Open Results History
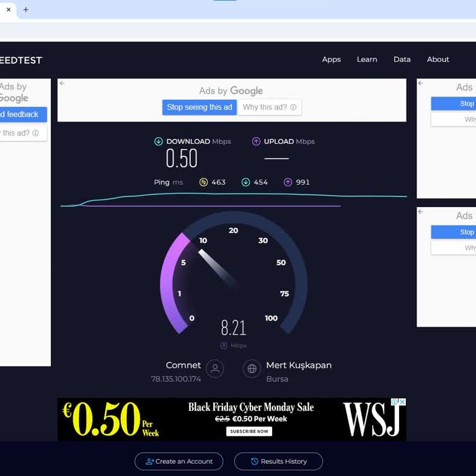The width and height of the screenshot is (476, 476). point(278,461)
